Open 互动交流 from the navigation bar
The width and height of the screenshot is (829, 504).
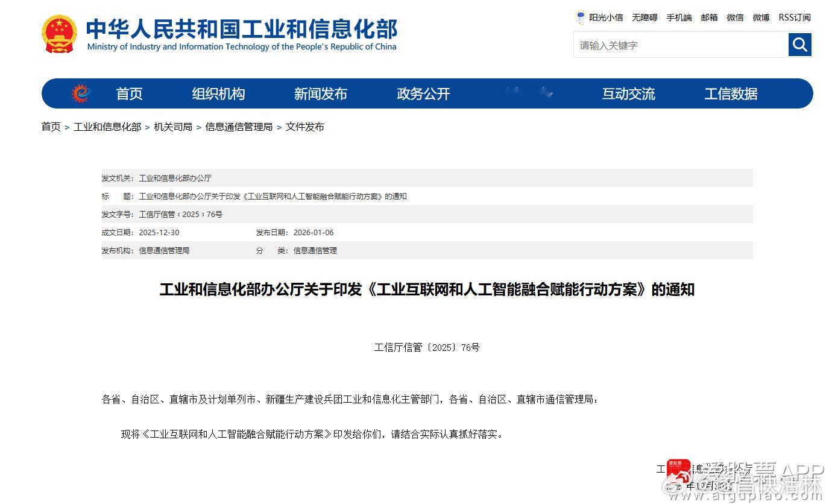coord(628,93)
